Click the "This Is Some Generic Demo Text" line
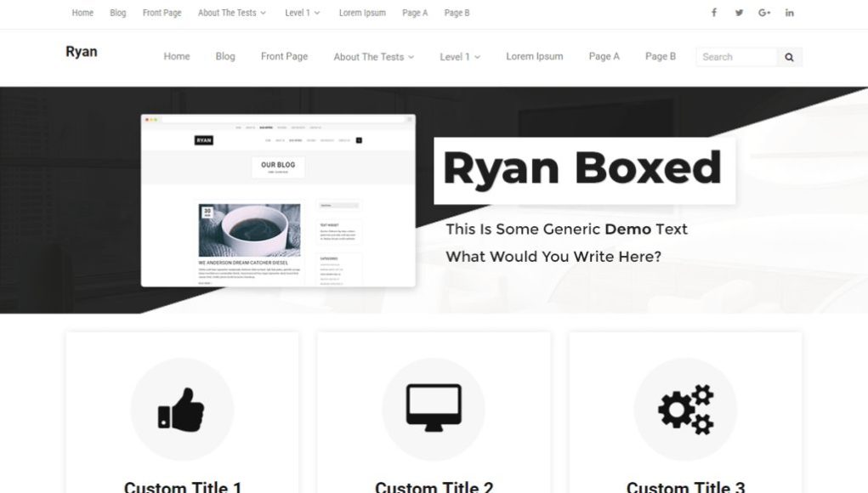This screenshot has width=868, height=493. tap(566, 229)
